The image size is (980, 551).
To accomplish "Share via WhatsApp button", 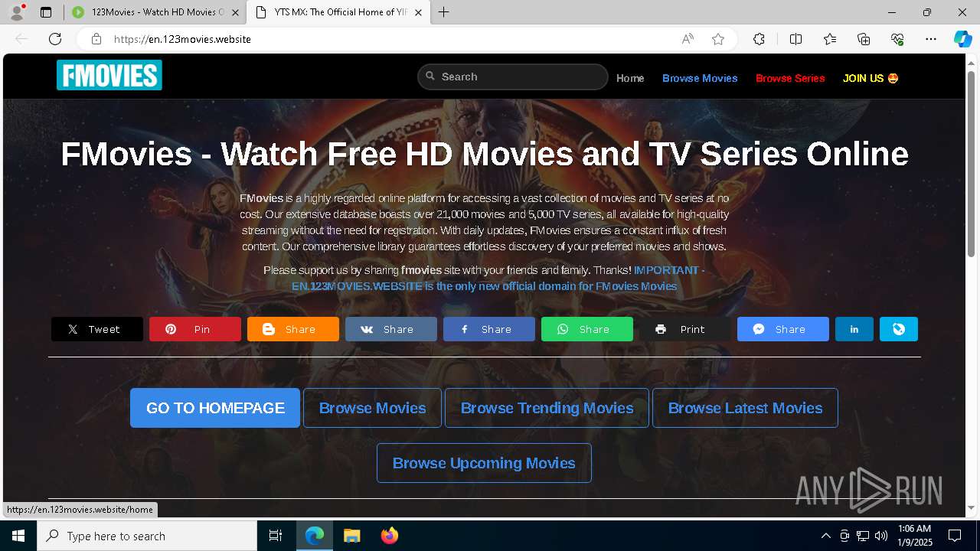I will 587,329.
